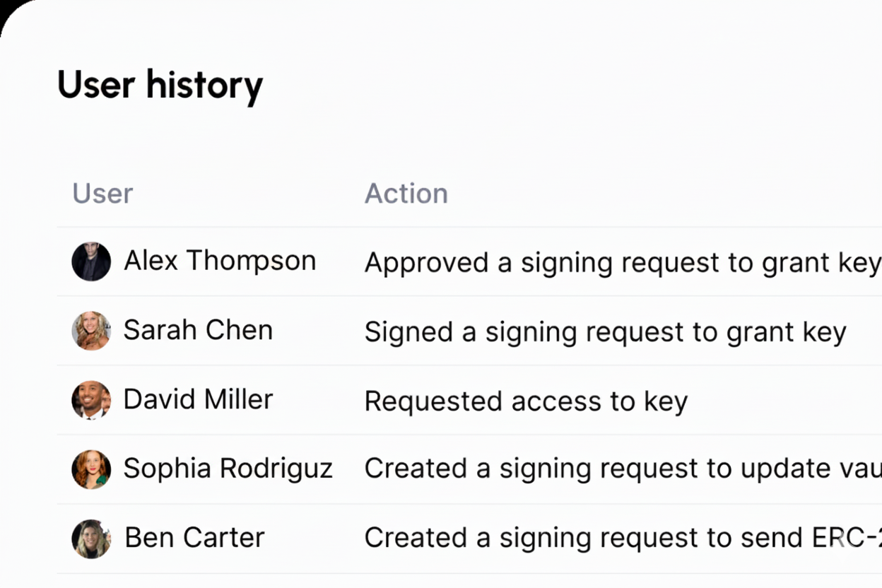Click the David Miller name text
This screenshot has height=588, width=882.
click(198, 399)
